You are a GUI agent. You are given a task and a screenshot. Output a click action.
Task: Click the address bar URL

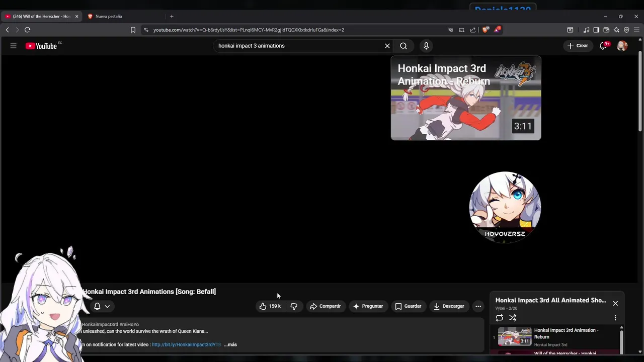[x=249, y=30]
